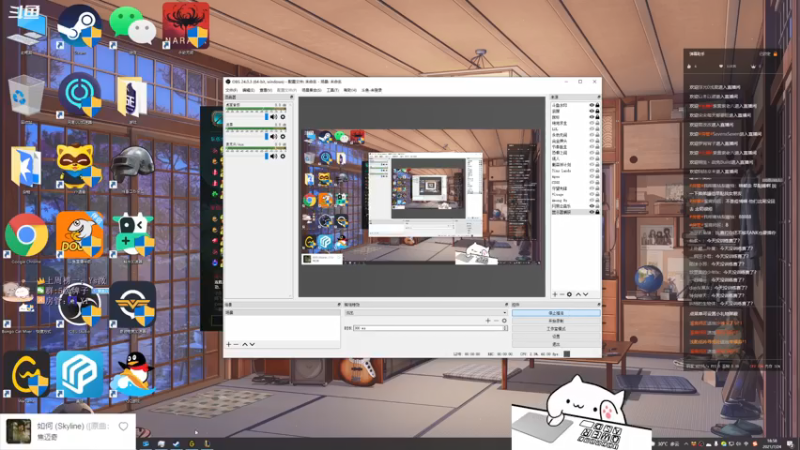
Task: Click blue volume slider handle of top channel
Action: pyautogui.click(x=266, y=117)
